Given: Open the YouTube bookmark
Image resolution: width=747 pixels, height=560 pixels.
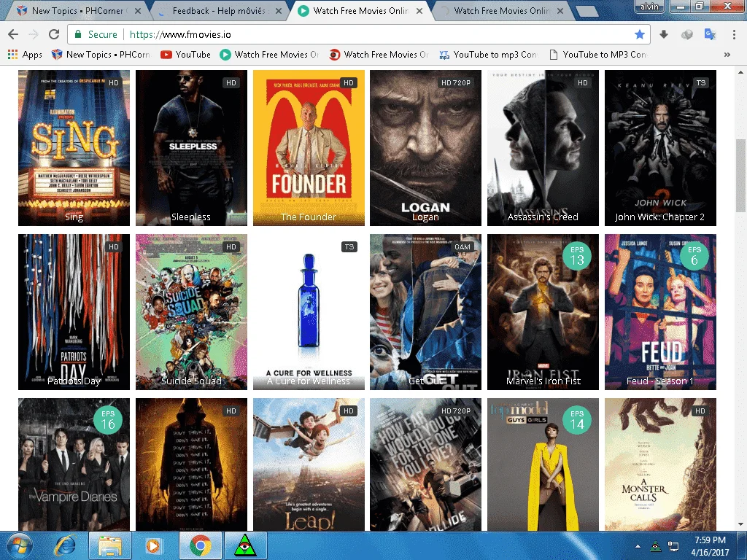Looking at the screenshot, I should click(x=185, y=54).
